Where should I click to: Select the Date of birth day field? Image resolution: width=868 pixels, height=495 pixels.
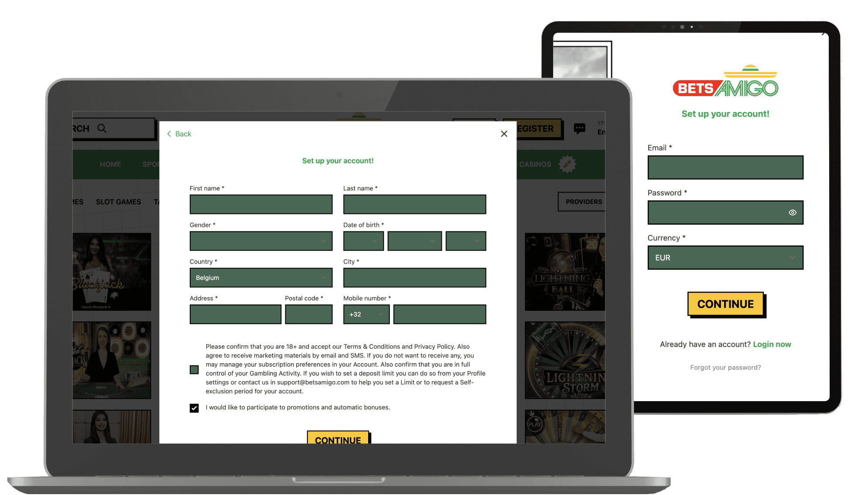(x=364, y=241)
